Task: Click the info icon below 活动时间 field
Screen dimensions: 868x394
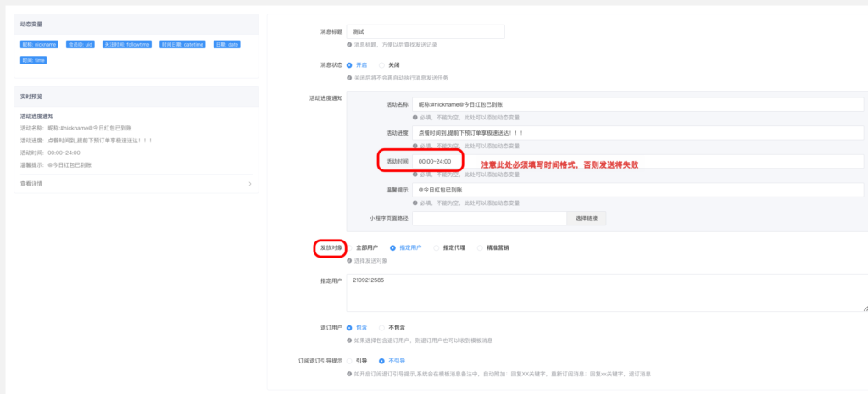Action: click(x=415, y=175)
